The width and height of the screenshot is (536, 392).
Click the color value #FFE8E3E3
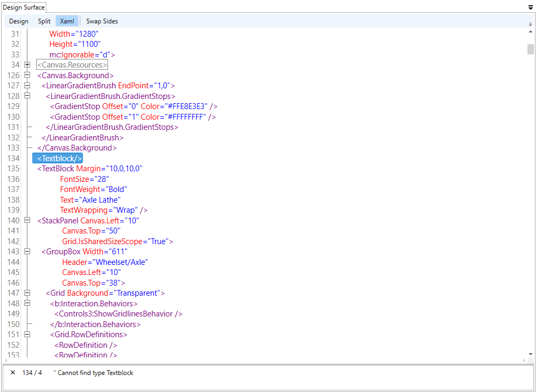(187, 106)
